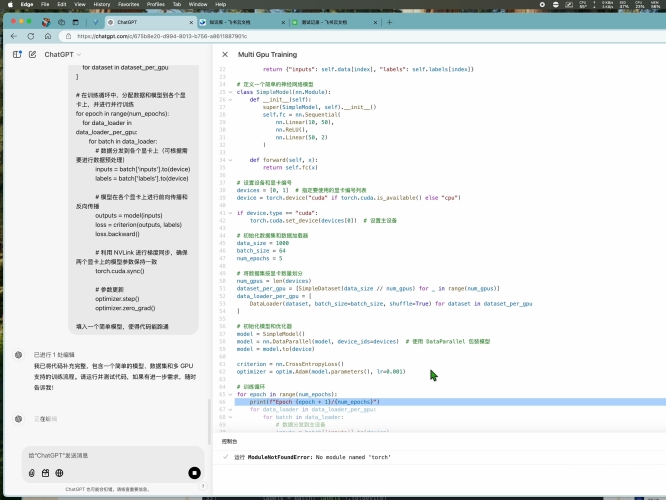Click the console run status checkmark
666x500 pixels.
[x=226, y=457]
